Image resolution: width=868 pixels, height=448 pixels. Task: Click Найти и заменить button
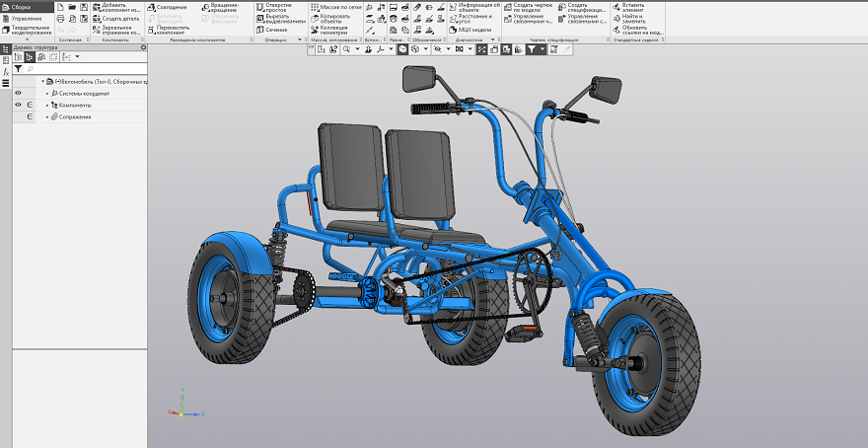tap(633, 19)
